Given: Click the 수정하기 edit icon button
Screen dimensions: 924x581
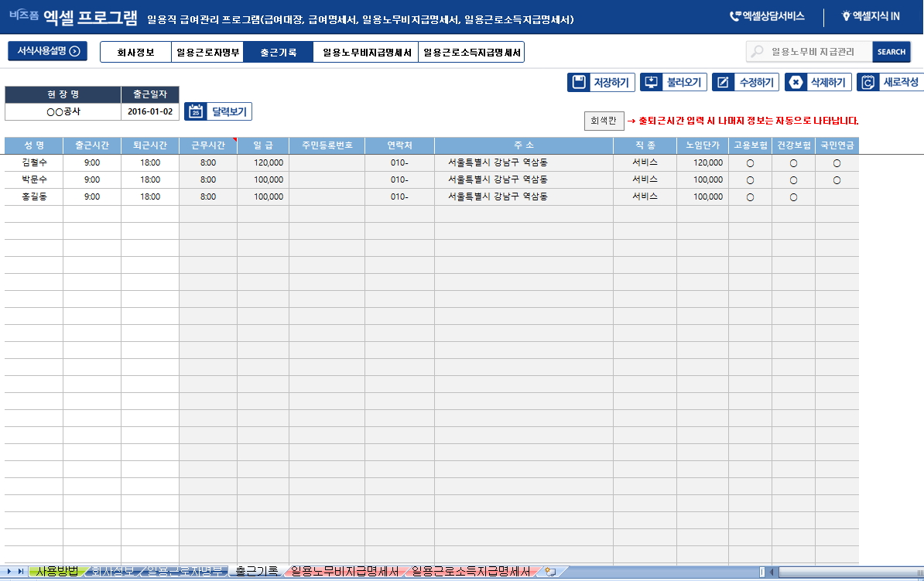Looking at the screenshot, I should point(724,83).
